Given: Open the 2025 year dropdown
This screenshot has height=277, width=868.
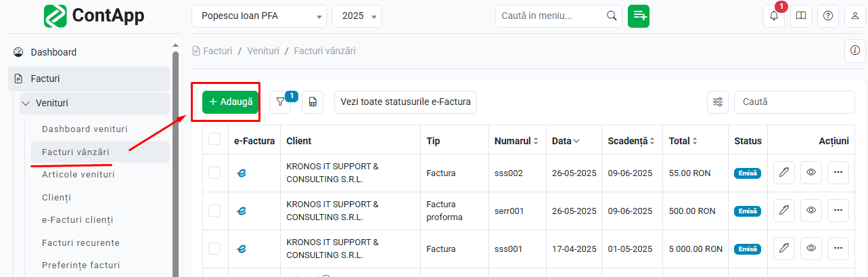Looking at the screenshot, I should 357,16.
